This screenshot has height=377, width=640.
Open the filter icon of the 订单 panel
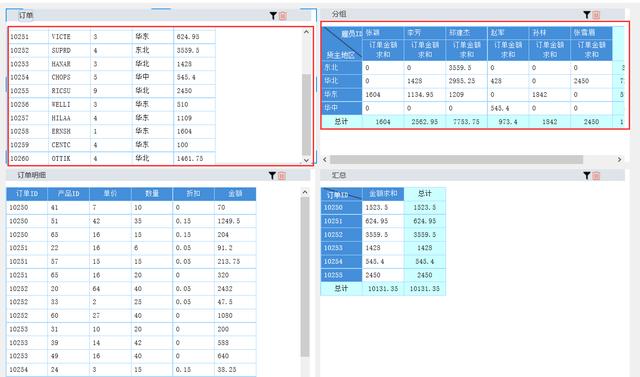273,16
